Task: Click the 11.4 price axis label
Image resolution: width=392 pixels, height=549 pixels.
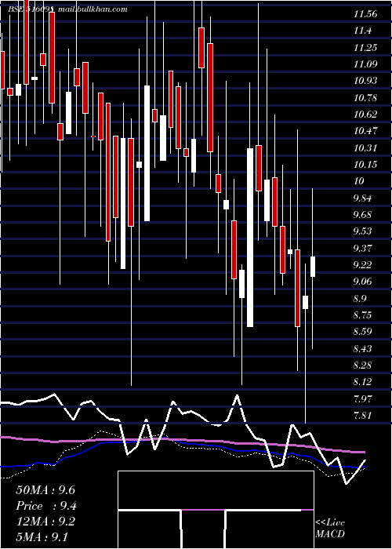Action: [x=362, y=31]
